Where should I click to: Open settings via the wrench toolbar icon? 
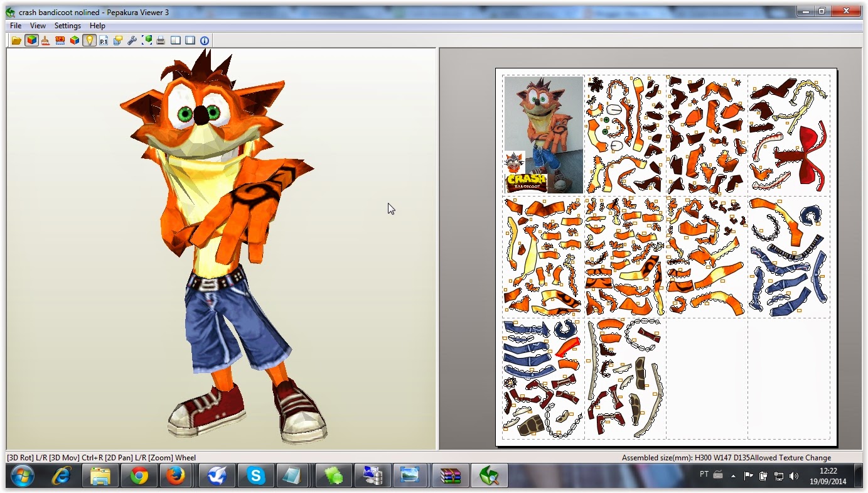(132, 40)
